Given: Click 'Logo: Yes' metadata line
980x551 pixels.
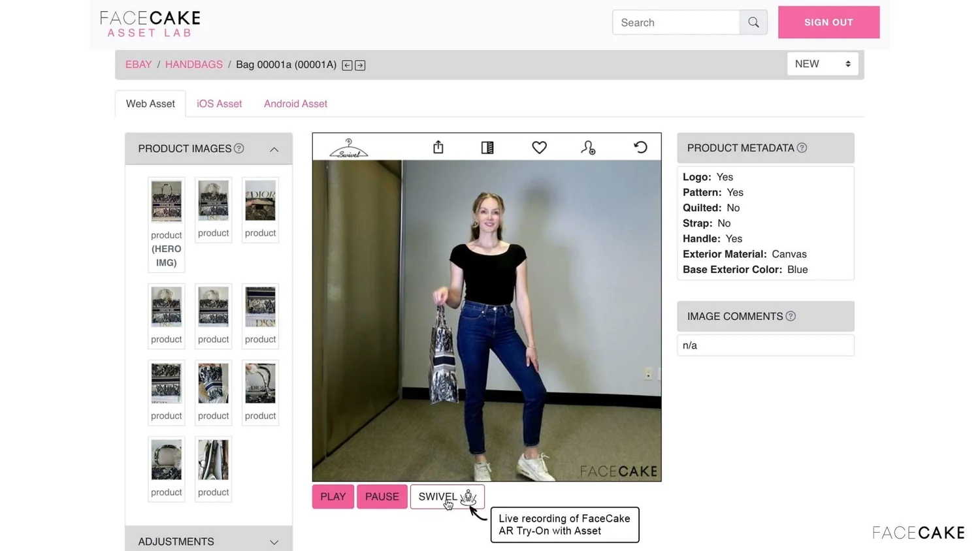Looking at the screenshot, I should point(708,177).
